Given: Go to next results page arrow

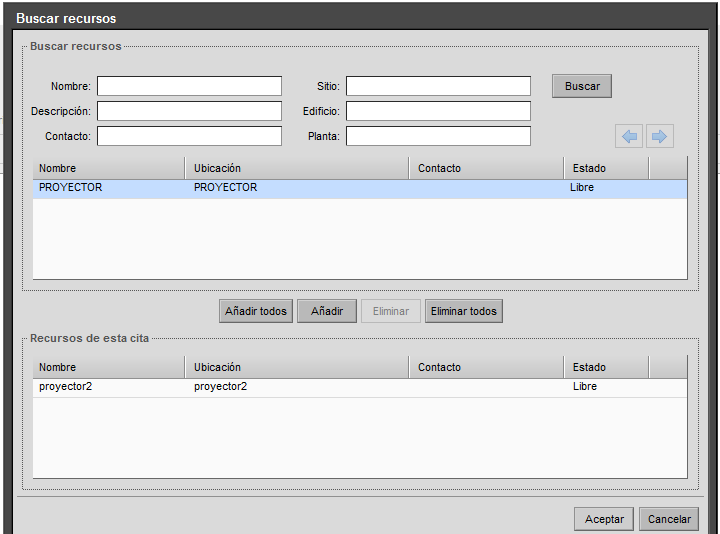Looking at the screenshot, I should pos(659,136).
